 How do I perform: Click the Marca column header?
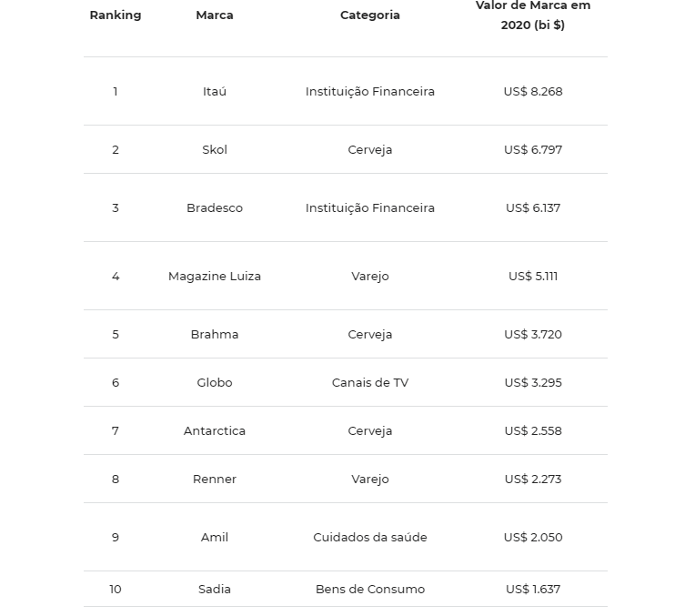(215, 15)
